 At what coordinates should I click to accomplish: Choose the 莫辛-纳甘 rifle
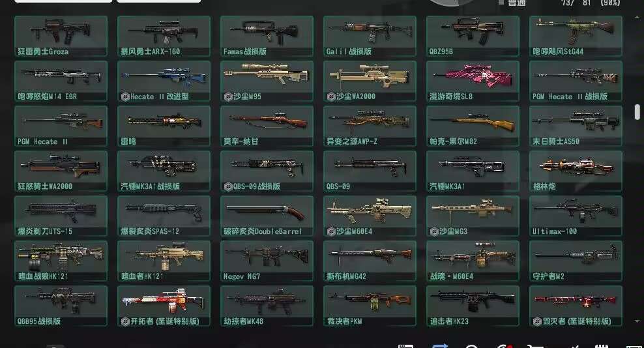pos(267,126)
